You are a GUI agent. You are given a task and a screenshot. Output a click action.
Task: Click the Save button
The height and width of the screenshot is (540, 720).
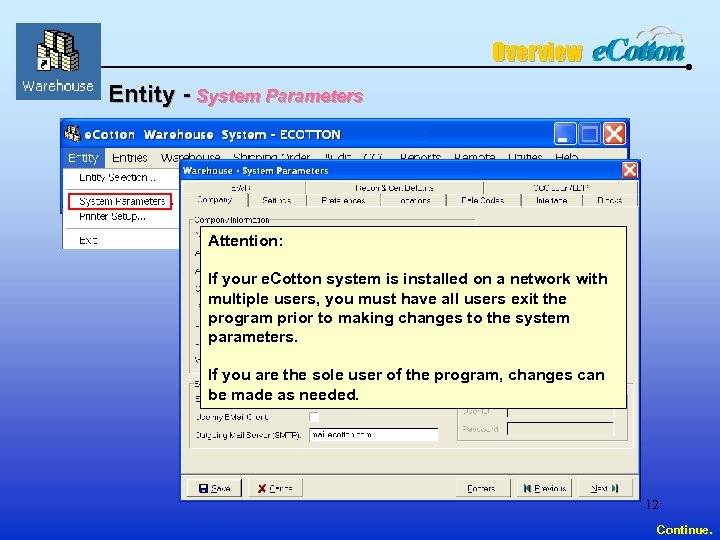(214, 488)
